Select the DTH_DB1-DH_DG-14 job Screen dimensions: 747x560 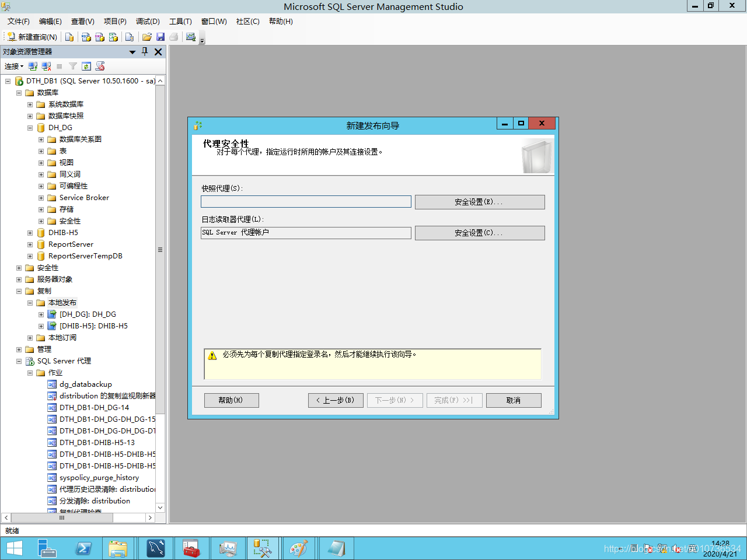(94, 408)
